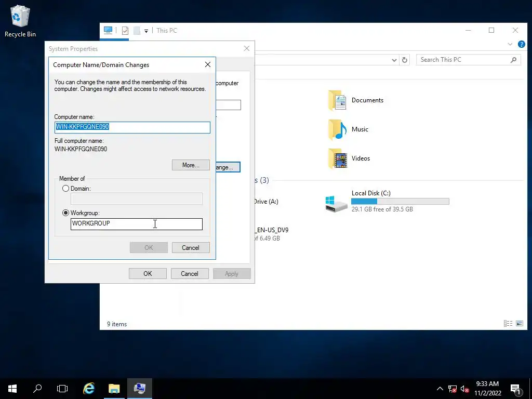
Task: Show hidden system tray icons
Action: (x=440, y=389)
